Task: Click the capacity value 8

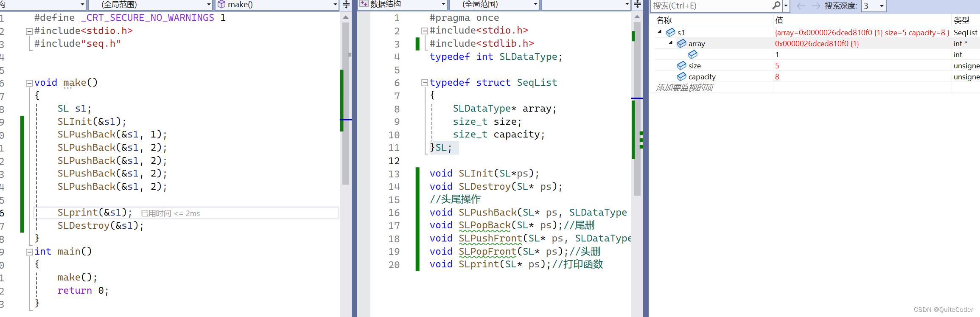Action: (x=777, y=77)
